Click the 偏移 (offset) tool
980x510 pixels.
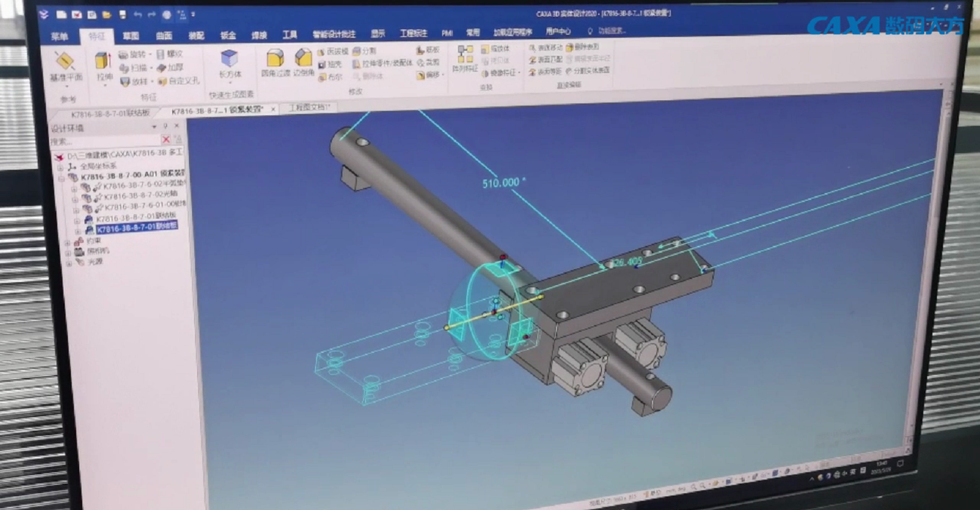(429, 75)
